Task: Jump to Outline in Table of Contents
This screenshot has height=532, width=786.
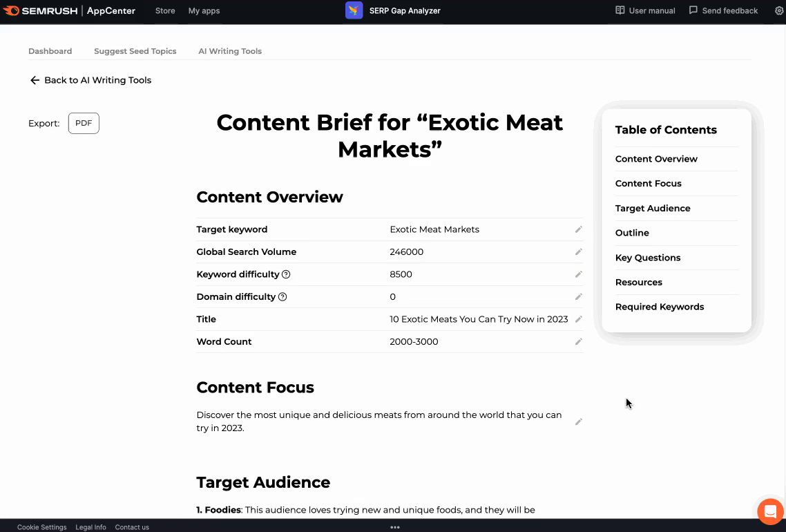Action: (x=632, y=233)
